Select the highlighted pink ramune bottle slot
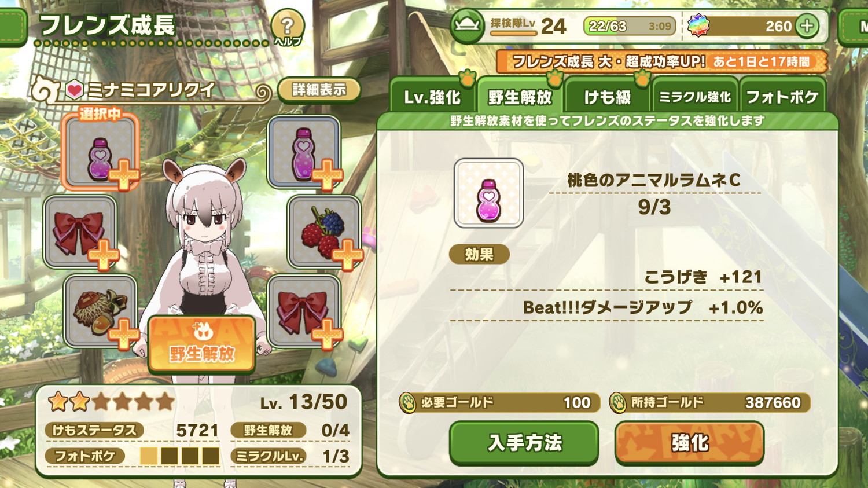Screen dimensions: 868x488 [x=100, y=152]
